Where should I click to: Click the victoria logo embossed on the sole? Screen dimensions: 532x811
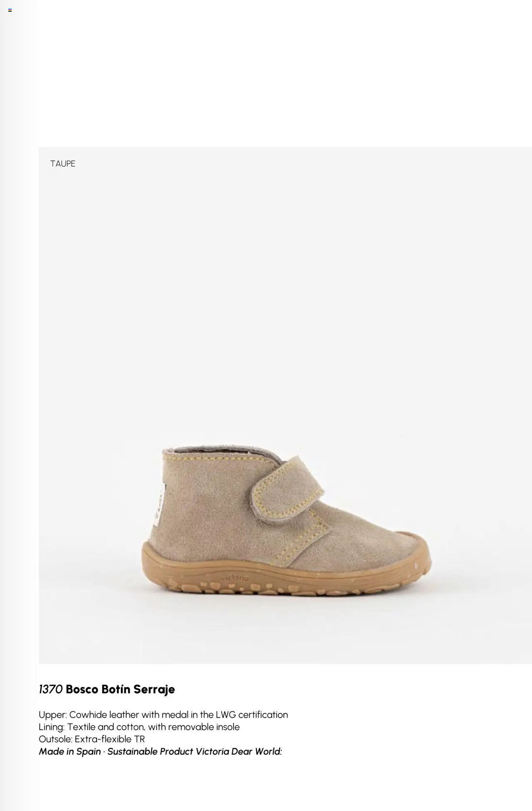click(x=235, y=578)
